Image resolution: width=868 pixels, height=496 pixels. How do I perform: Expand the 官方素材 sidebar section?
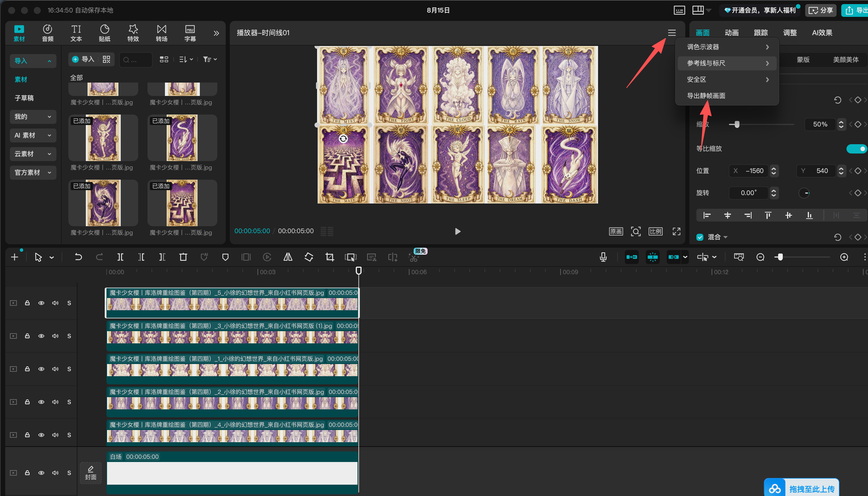point(33,172)
